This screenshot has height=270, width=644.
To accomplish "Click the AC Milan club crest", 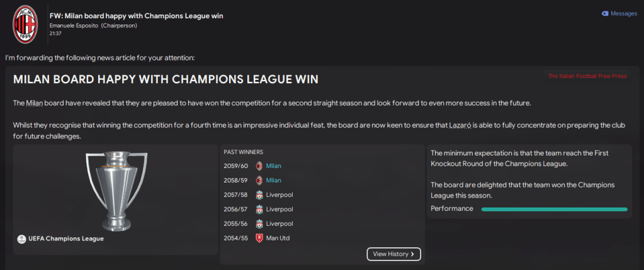I will pyautogui.click(x=25, y=23).
